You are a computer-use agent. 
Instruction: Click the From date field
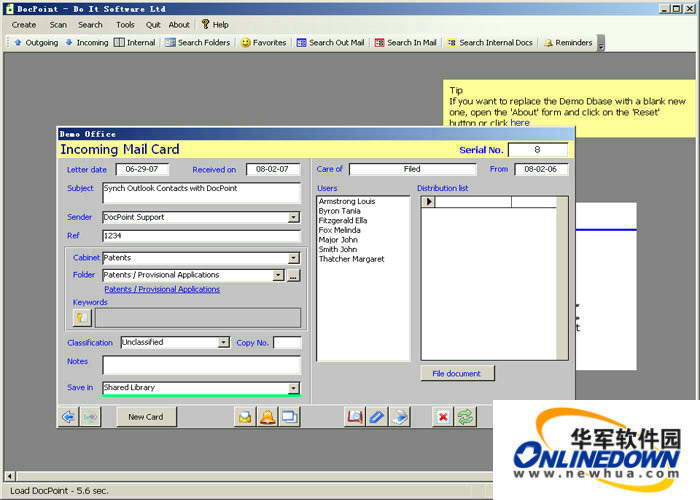tap(541, 169)
